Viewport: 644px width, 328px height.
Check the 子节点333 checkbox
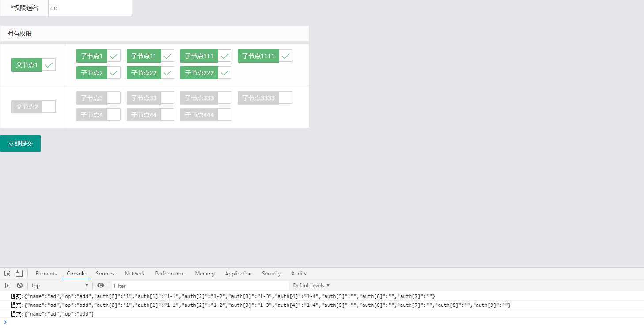point(206,98)
